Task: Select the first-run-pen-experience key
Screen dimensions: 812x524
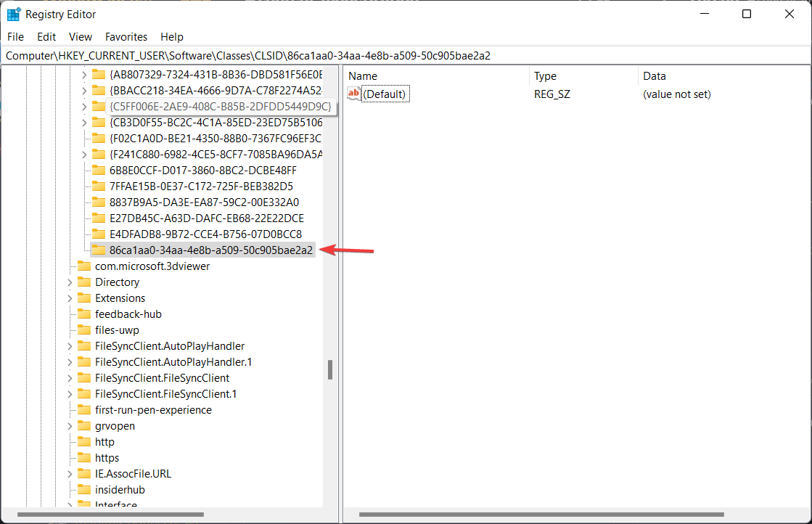Action: 153,410
